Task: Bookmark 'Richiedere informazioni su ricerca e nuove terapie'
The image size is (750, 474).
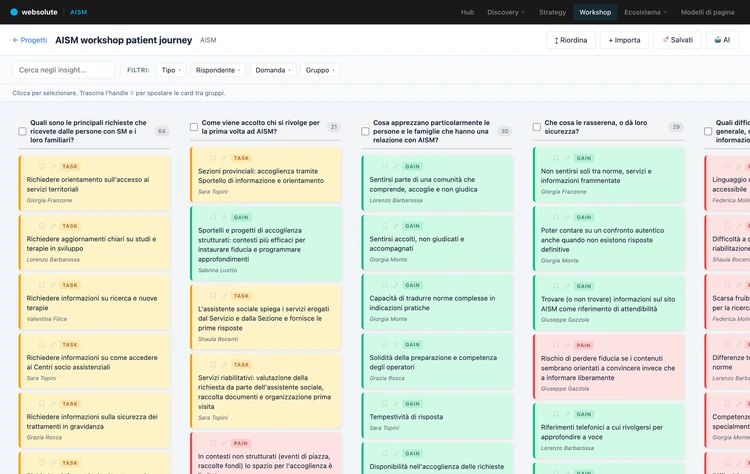Action: [42, 285]
